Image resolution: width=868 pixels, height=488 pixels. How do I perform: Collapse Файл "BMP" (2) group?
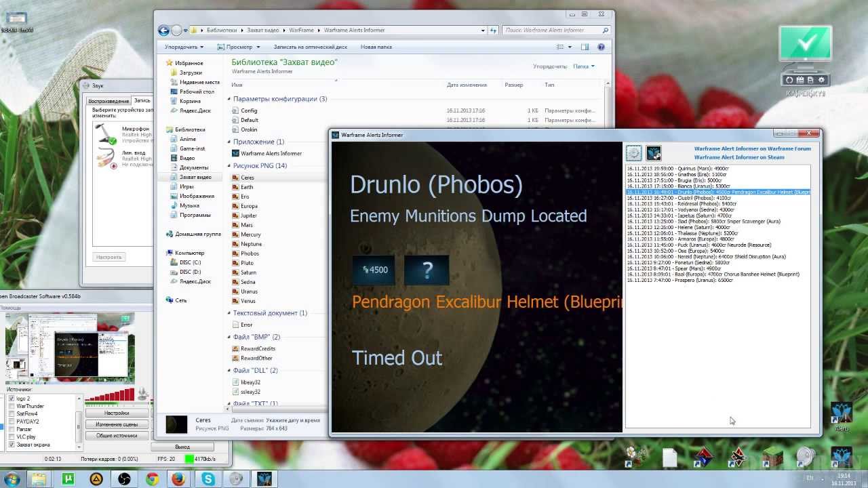tap(229, 337)
